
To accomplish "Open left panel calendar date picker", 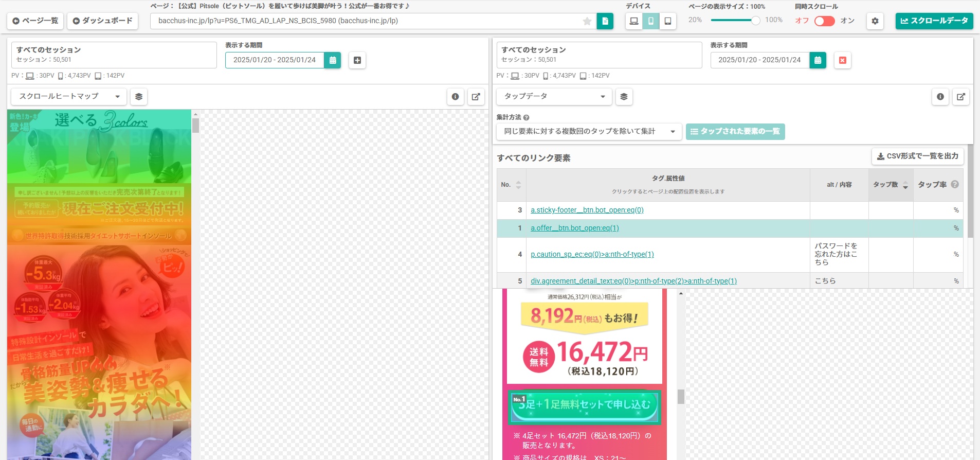I will point(333,60).
